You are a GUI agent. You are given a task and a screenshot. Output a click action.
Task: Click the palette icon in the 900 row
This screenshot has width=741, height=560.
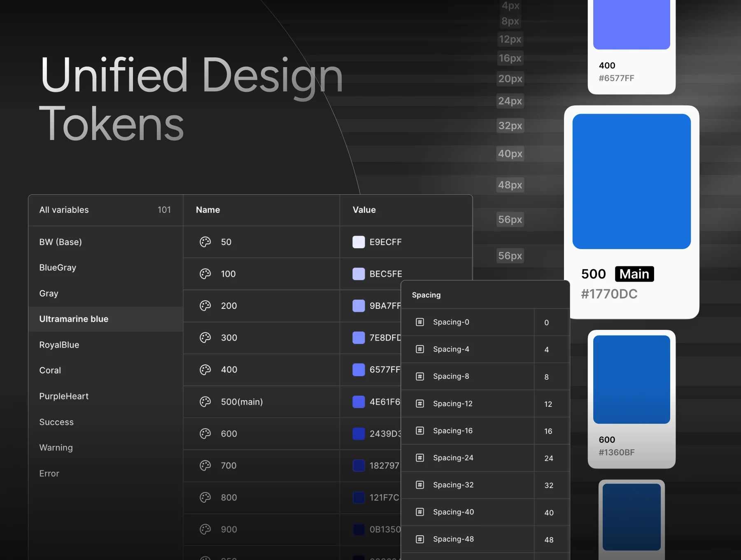(x=205, y=530)
